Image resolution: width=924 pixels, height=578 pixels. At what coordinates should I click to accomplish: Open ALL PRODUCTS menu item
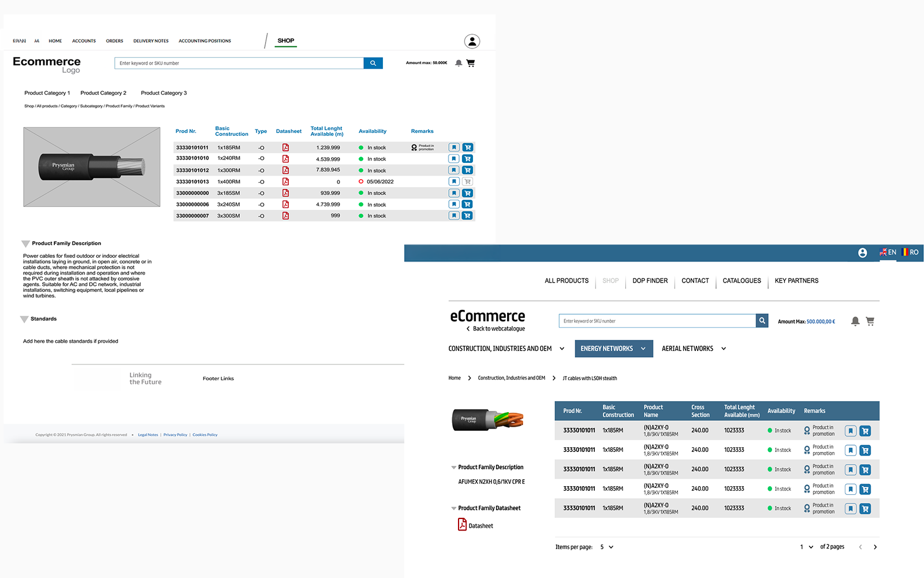pyautogui.click(x=567, y=281)
